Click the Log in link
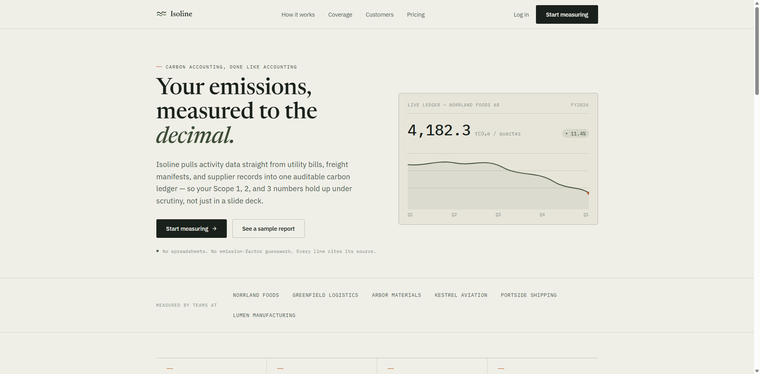 tap(521, 15)
